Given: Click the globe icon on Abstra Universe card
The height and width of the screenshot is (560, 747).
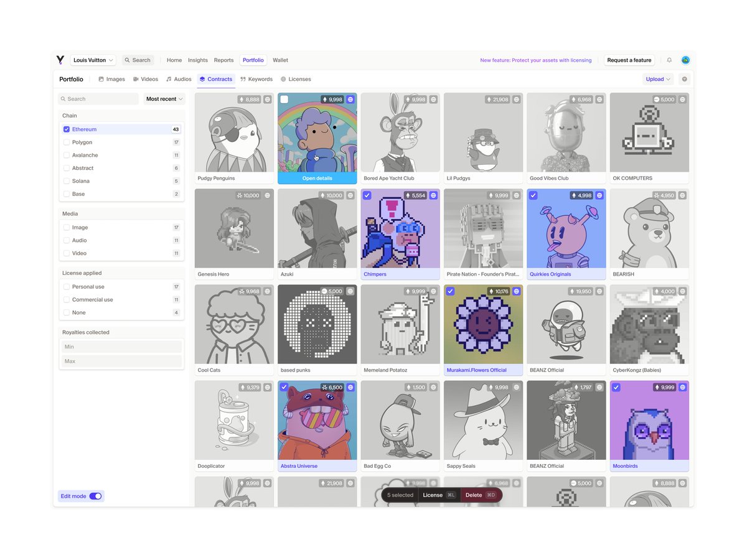Looking at the screenshot, I should coord(350,387).
